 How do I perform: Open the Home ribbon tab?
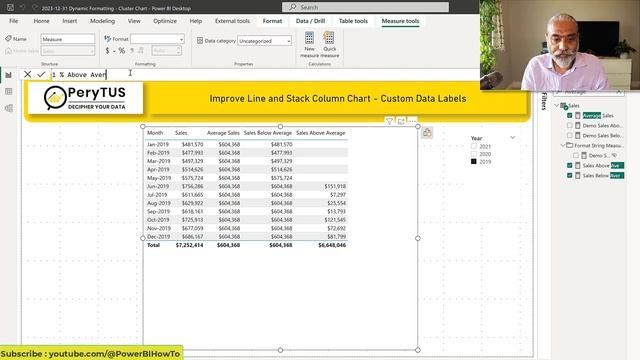tap(41, 21)
